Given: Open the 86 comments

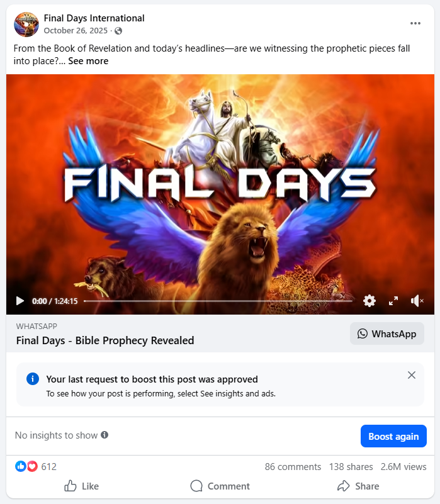Looking at the screenshot, I should click(x=293, y=467).
